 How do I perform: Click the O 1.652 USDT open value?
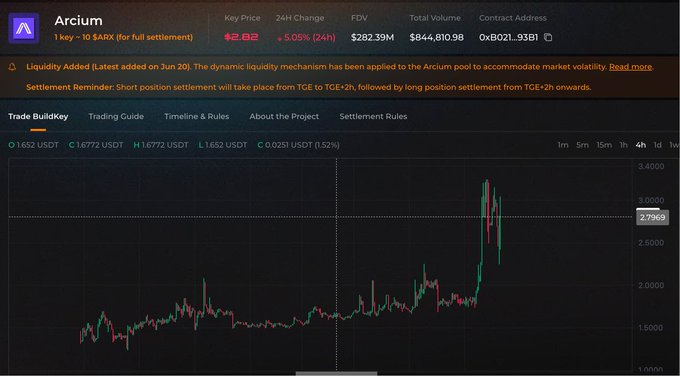pos(33,145)
